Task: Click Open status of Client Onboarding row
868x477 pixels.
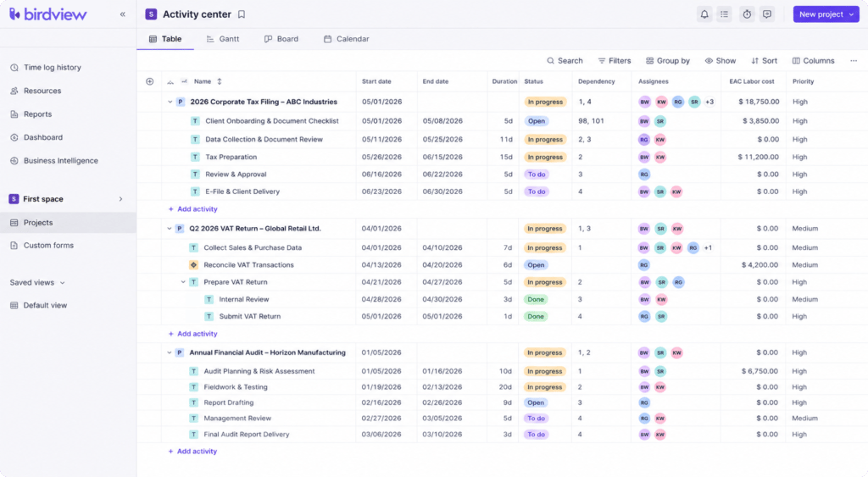Action: tap(536, 121)
